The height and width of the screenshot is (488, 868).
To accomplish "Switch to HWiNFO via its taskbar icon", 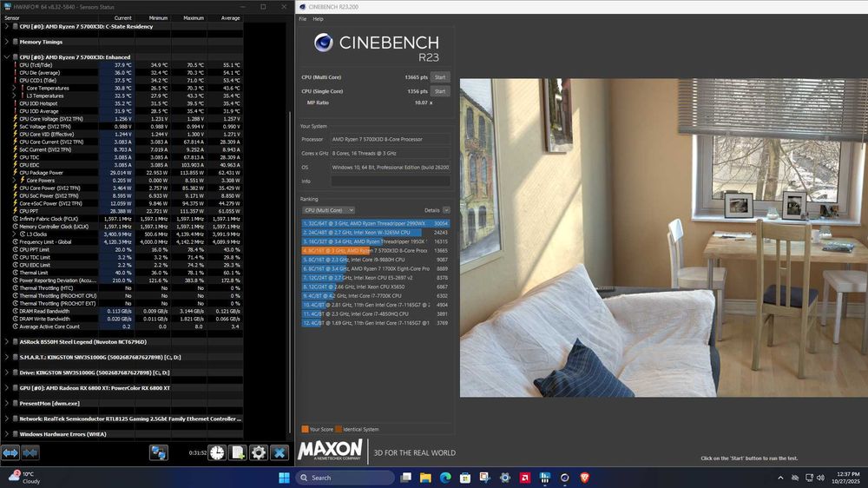I will point(545,478).
